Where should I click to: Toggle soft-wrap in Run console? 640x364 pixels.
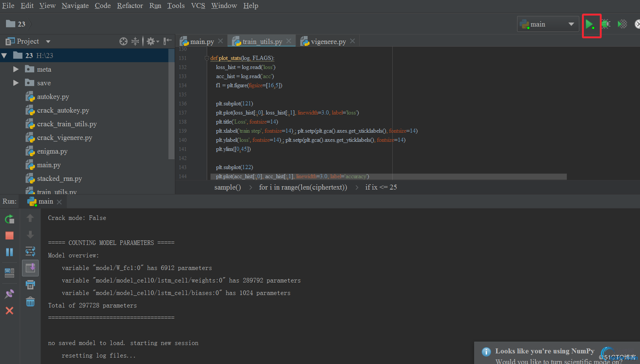(30, 251)
